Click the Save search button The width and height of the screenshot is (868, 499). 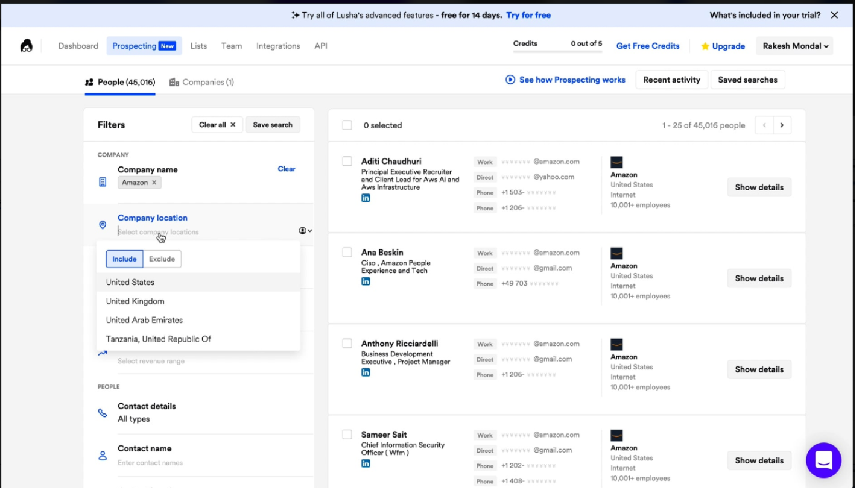click(x=273, y=125)
